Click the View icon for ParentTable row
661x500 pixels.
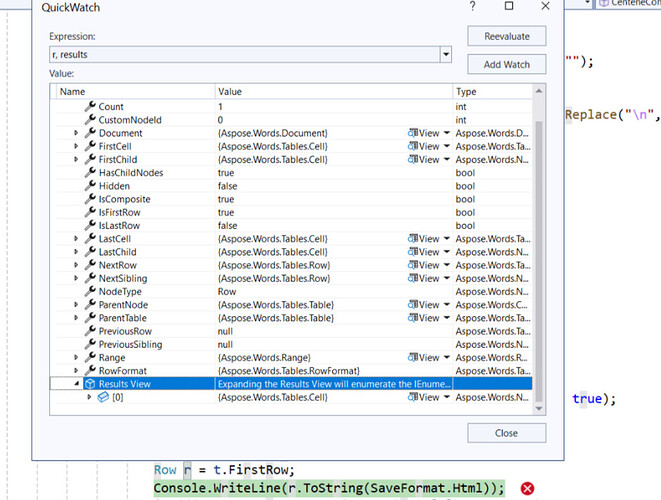click(x=413, y=318)
